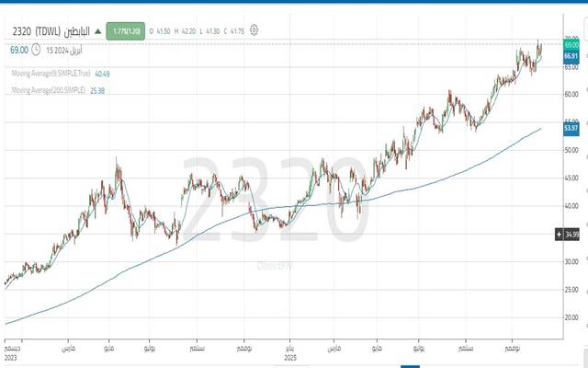Viewport: 588px width, 368px height.
Task: Click the blue 53.97 price axis tag
Action: [x=571, y=129]
